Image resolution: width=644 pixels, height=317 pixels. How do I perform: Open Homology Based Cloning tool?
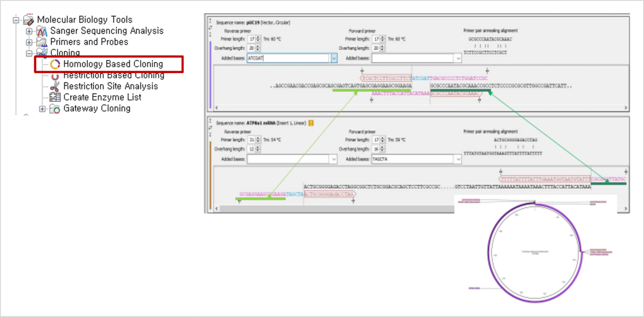113,64
